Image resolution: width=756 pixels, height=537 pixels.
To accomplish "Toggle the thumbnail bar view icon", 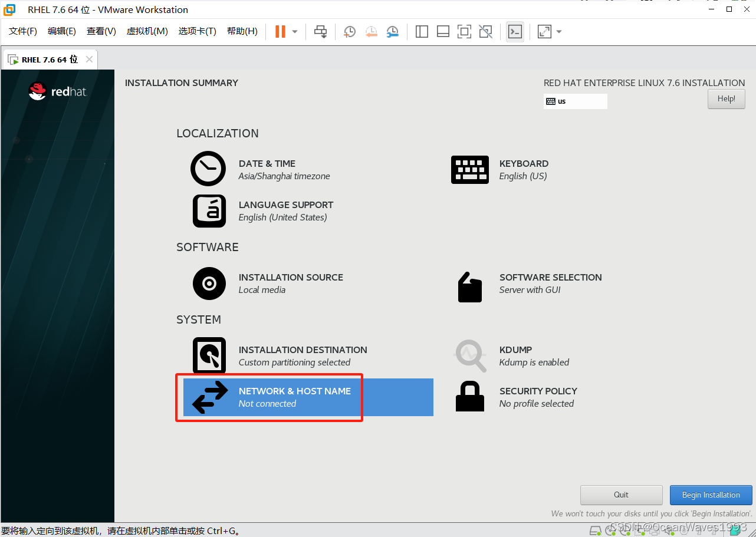I will [443, 31].
